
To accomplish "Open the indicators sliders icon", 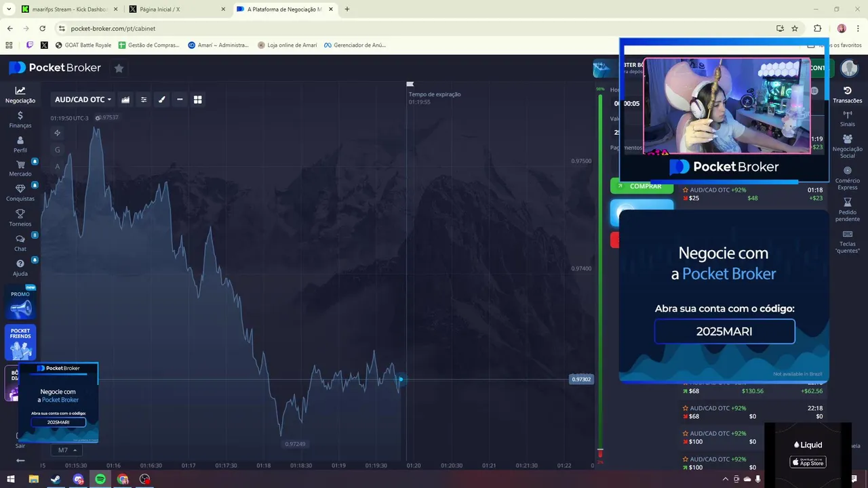I will coord(144,100).
